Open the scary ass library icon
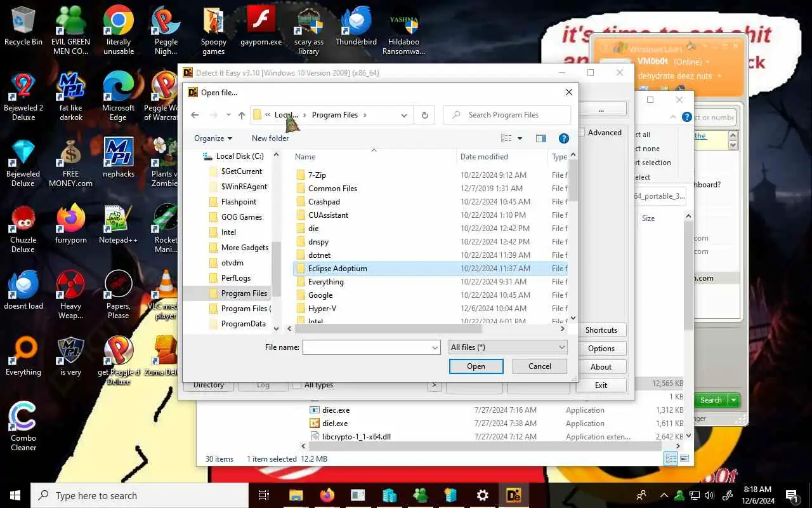Viewport: 812px width, 508px height. 309,30
